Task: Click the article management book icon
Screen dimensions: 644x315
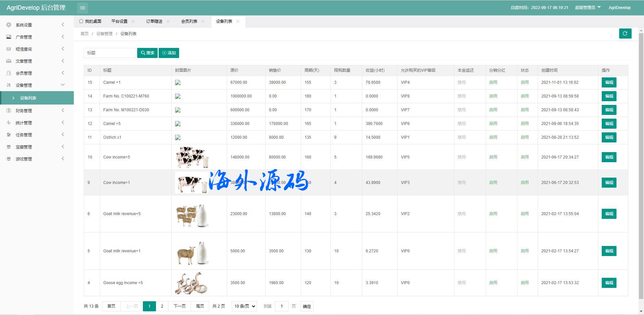Action: 9,61
